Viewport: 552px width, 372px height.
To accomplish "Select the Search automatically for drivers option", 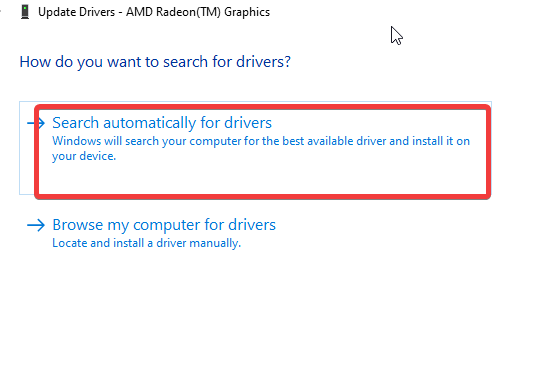I will (255, 148).
